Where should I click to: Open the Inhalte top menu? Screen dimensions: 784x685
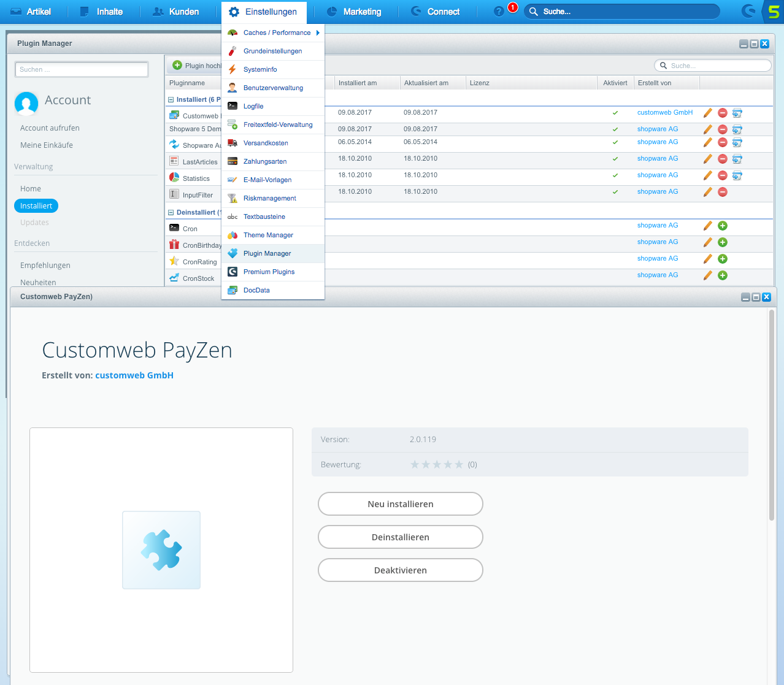click(x=102, y=12)
